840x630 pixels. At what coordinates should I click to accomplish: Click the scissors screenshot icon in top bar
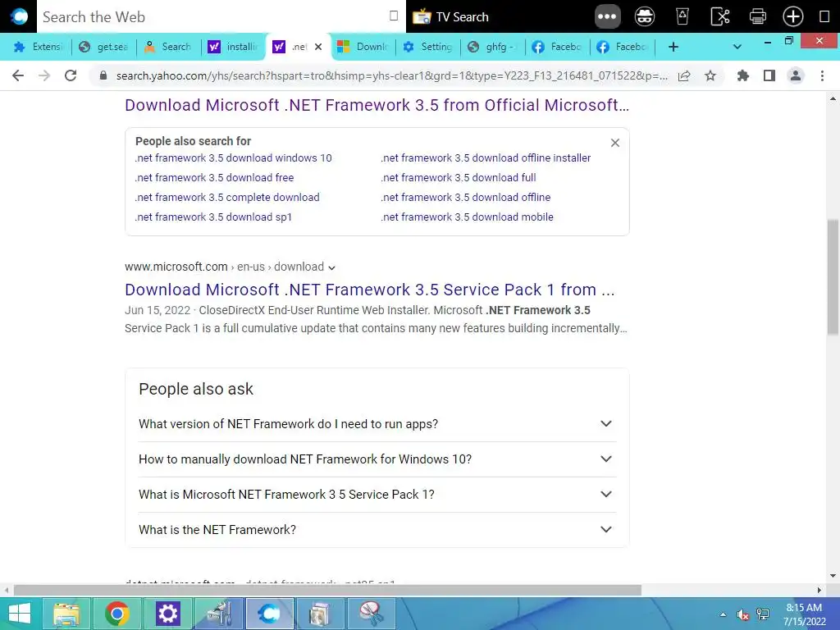pyautogui.click(x=720, y=16)
